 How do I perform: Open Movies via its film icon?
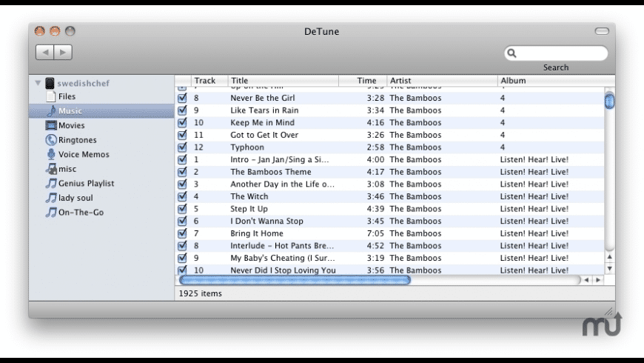tap(51, 125)
